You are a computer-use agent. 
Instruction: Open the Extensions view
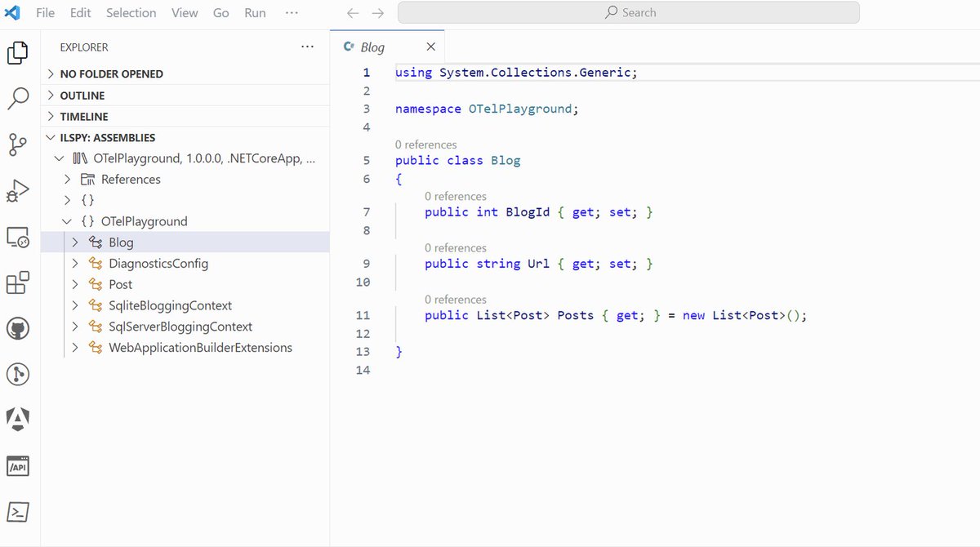pyautogui.click(x=18, y=283)
